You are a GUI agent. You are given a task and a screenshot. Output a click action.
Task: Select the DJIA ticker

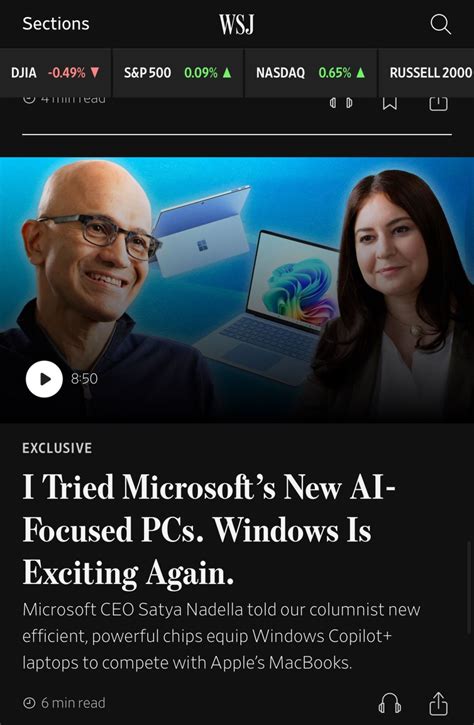point(55,73)
